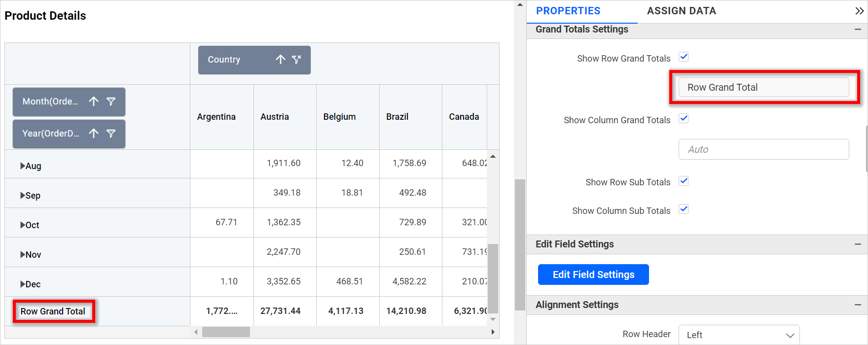
Task: Expand the Aug row
Action: pos(23,166)
